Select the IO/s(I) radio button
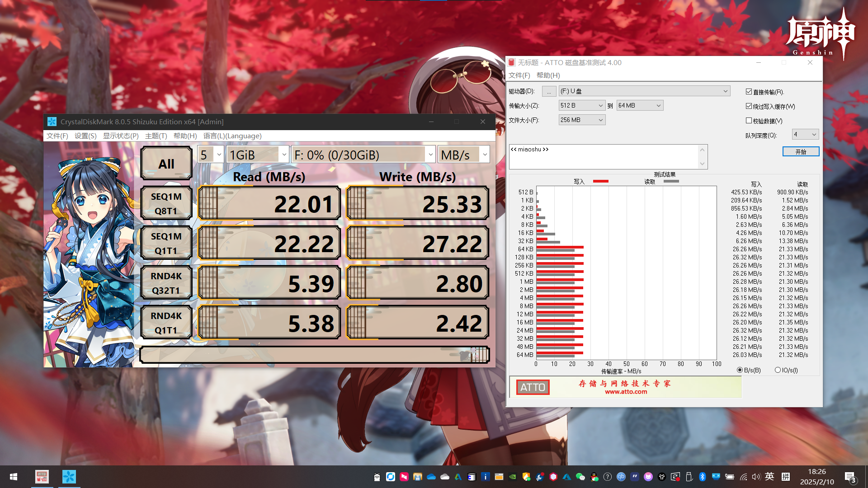 [x=778, y=370]
